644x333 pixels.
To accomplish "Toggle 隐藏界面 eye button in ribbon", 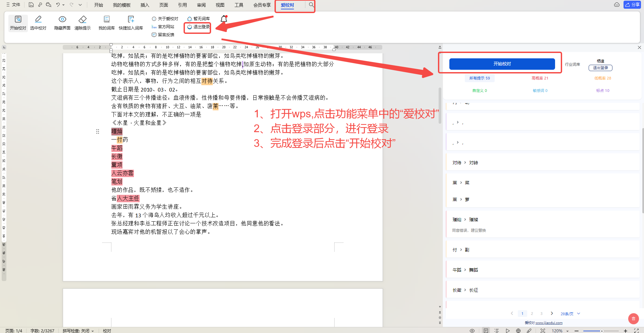I will [x=62, y=23].
